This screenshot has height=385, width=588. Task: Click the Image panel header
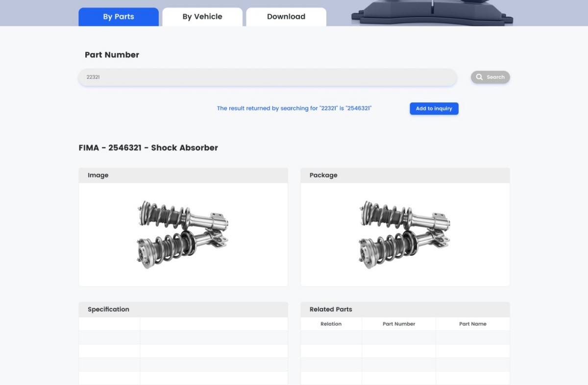183,175
